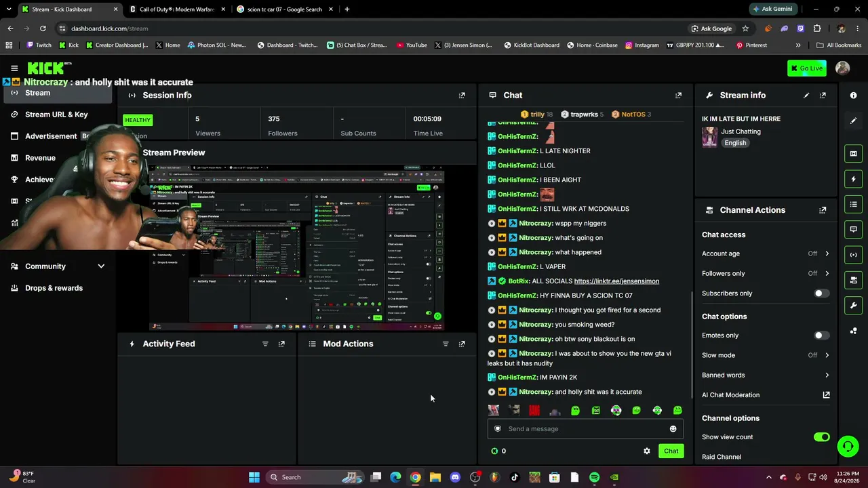Click the Ask Google button in address bar
Image resolution: width=868 pixels, height=488 pixels.
(x=711, y=28)
